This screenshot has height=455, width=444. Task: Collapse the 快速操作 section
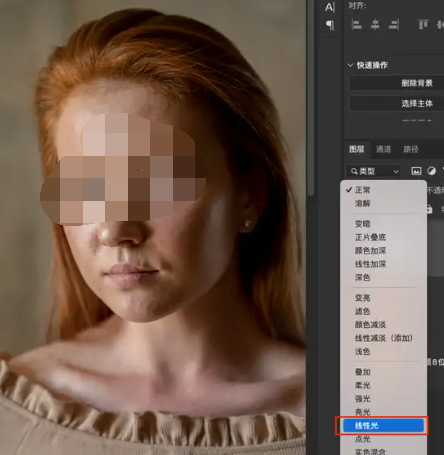(350, 65)
